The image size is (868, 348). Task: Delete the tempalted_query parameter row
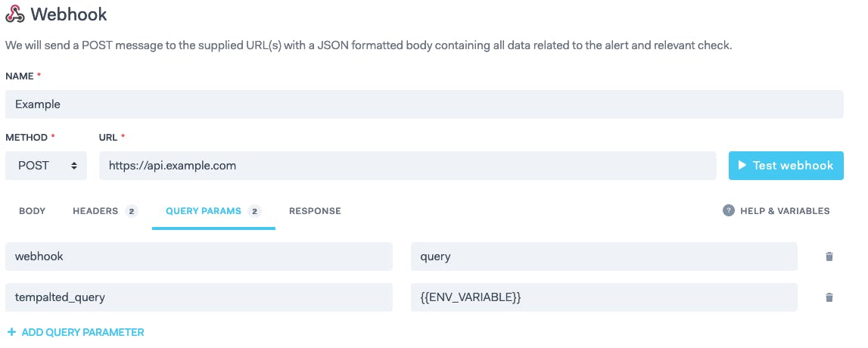829,297
